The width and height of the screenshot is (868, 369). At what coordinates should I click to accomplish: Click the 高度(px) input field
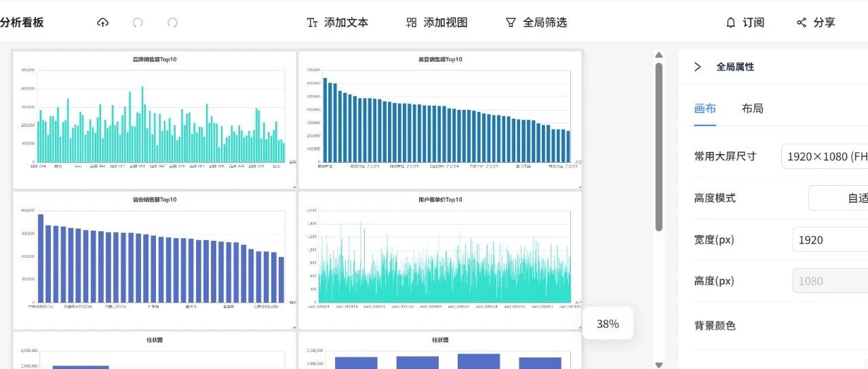(x=830, y=281)
